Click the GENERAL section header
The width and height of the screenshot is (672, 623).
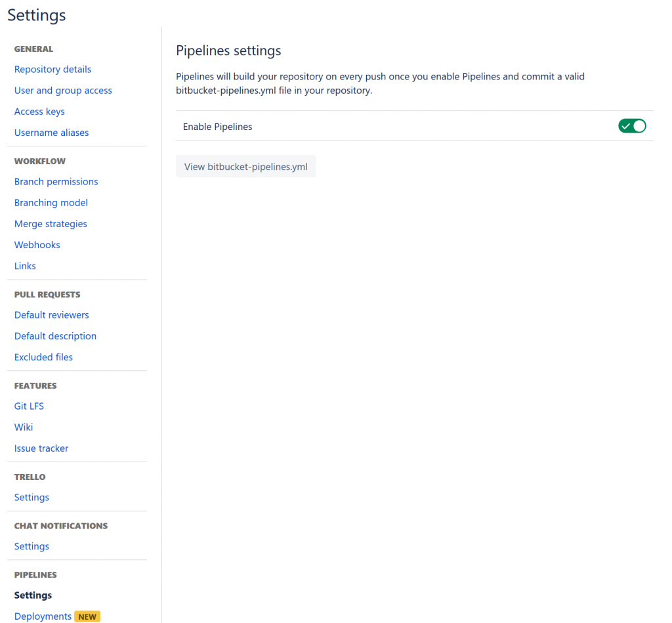click(x=34, y=49)
